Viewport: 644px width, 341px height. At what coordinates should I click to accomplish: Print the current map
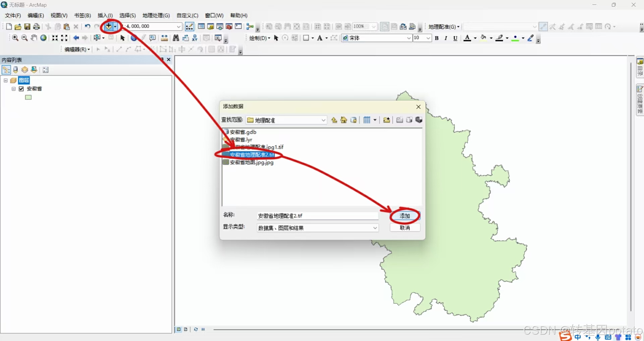pyautogui.click(x=37, y=27)
